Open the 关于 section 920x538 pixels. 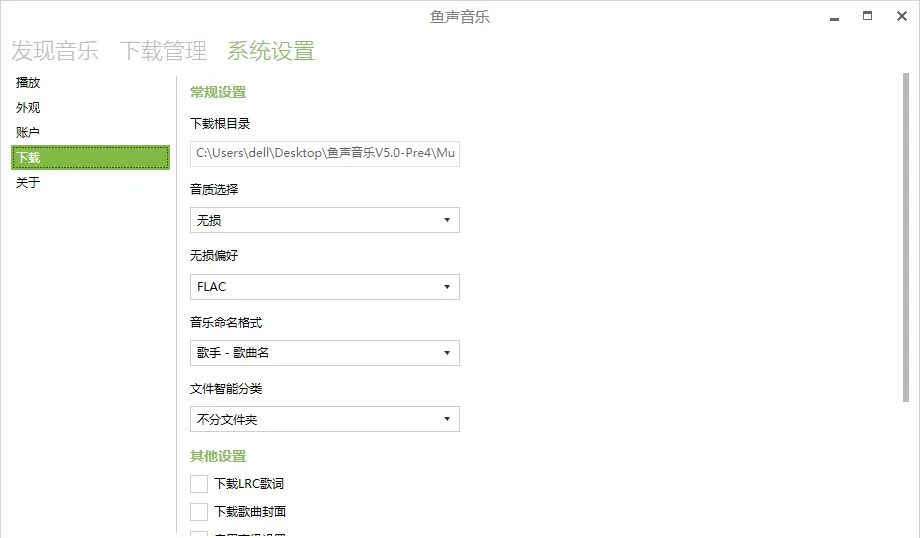(90, 182)
